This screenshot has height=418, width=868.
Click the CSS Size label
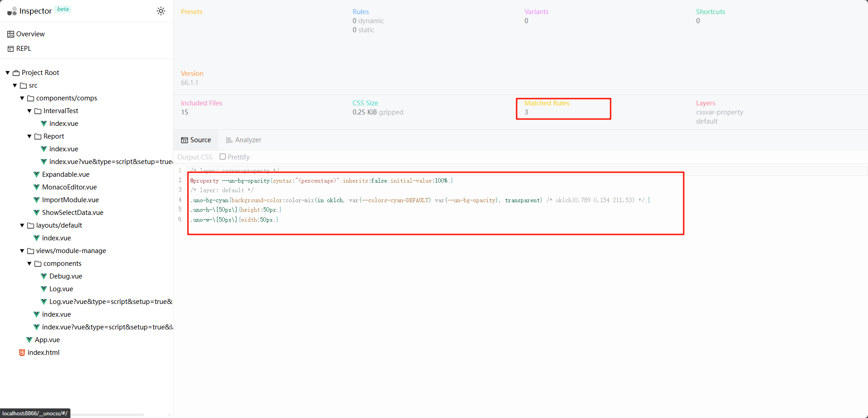pyautogui.click(x=365, y=103)
